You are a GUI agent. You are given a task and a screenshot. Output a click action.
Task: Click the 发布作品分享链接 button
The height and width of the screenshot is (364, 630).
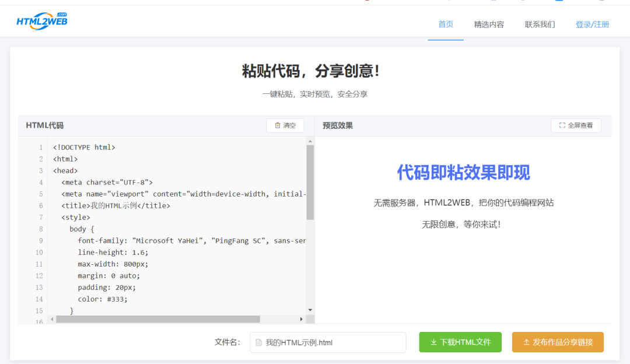pos(558,342)
